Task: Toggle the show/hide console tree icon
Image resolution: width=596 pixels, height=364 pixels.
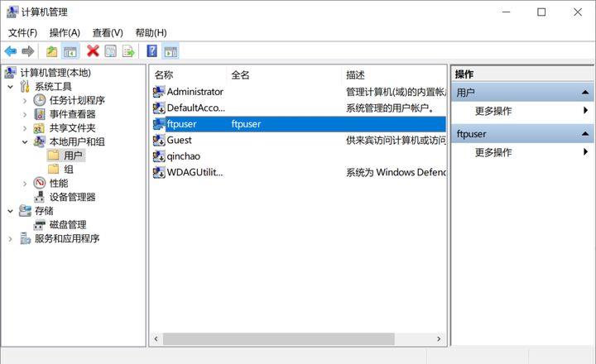Action: pos(71,51)
